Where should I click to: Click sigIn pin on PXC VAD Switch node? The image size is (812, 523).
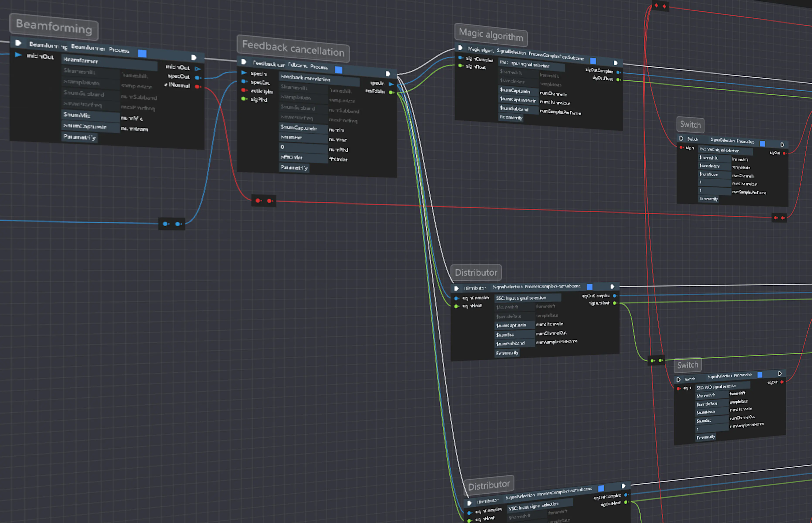681,147
